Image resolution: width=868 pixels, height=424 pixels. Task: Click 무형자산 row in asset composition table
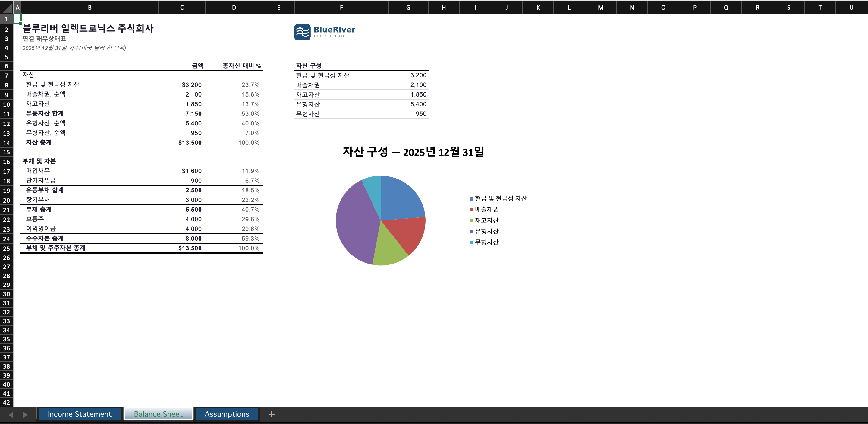click(x=361, y=114)
